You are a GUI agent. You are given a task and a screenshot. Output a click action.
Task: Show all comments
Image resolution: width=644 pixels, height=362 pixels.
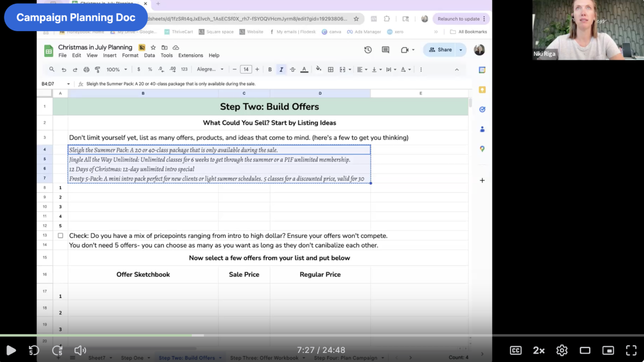[x=385, y=49]
